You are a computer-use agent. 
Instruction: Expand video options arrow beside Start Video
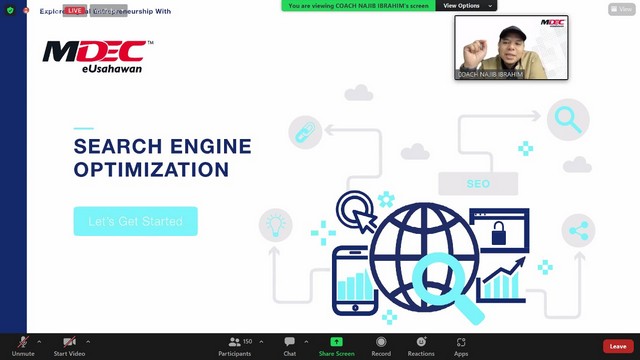click(x=88, y=342)
